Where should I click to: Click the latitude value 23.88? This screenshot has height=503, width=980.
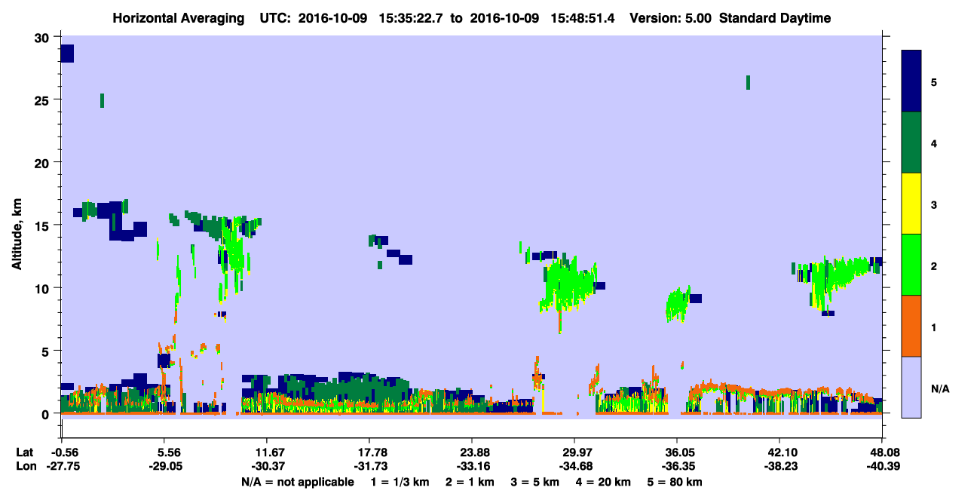click(x=471, y=452)
